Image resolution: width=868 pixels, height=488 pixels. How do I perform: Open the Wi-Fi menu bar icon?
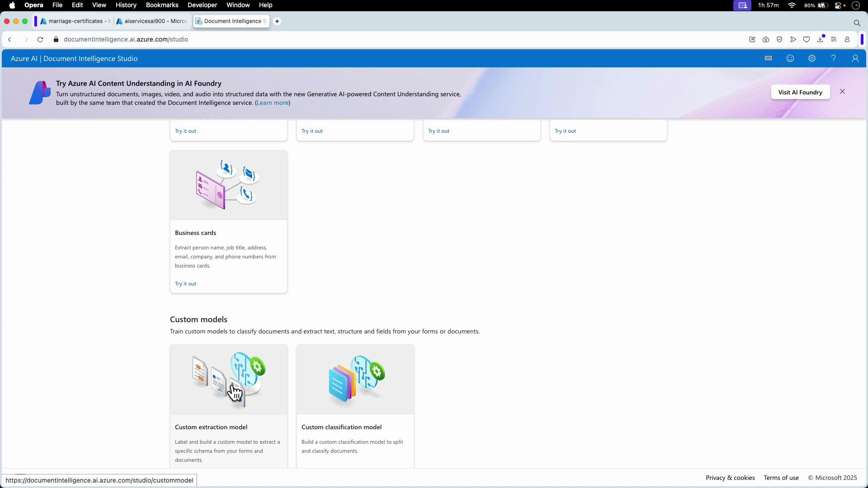pyautogui.click(x=792, y=5)
